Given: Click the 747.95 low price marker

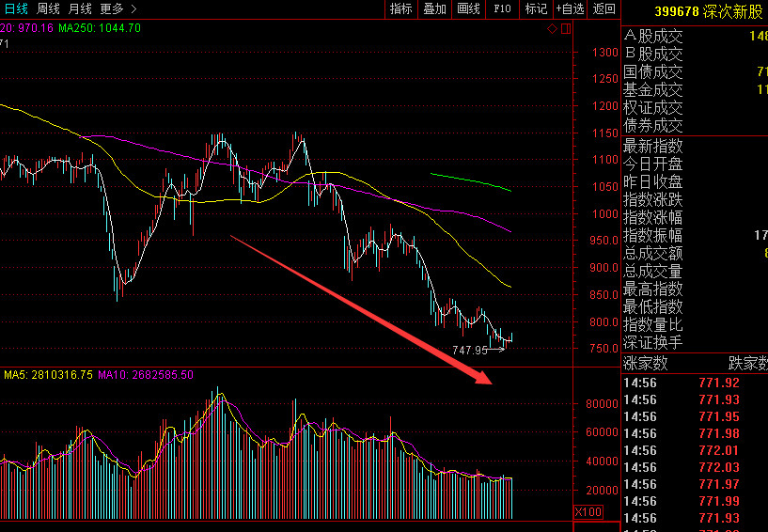Looking at the screenshot, I should coord(470,350).
